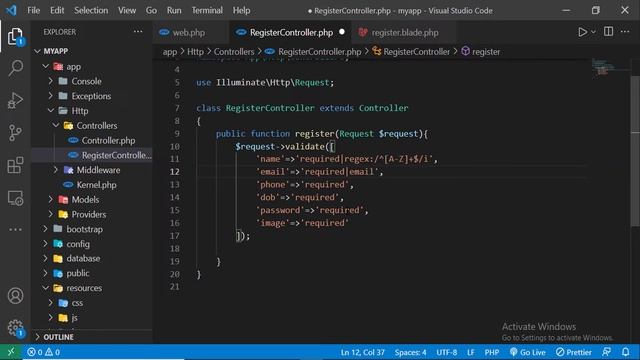Open the Go menu
640x360 pixels.
pyautogui.click(x=151, y=10)
